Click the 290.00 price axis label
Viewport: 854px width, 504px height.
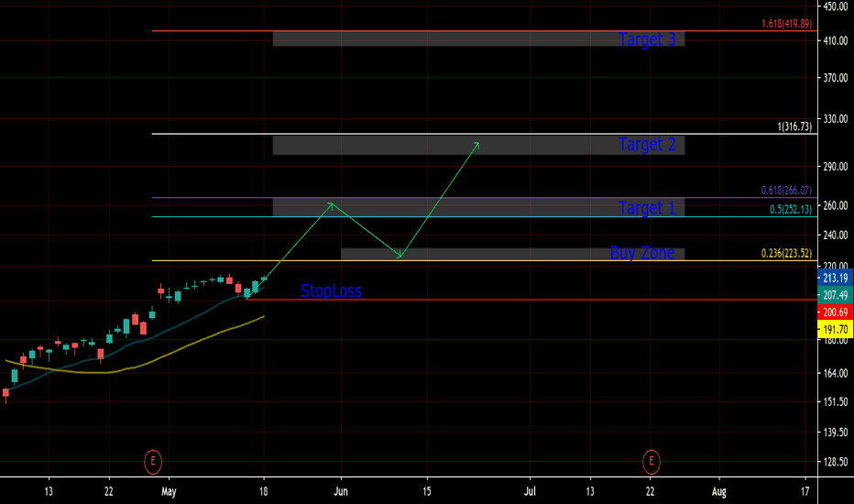click(836, 166)
